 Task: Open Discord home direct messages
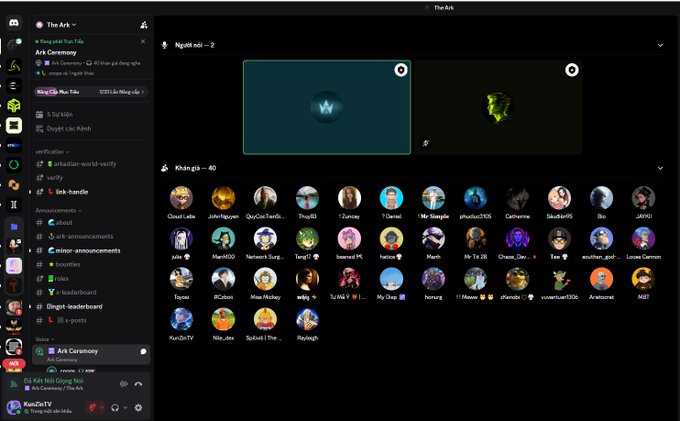tap(14, 23)
